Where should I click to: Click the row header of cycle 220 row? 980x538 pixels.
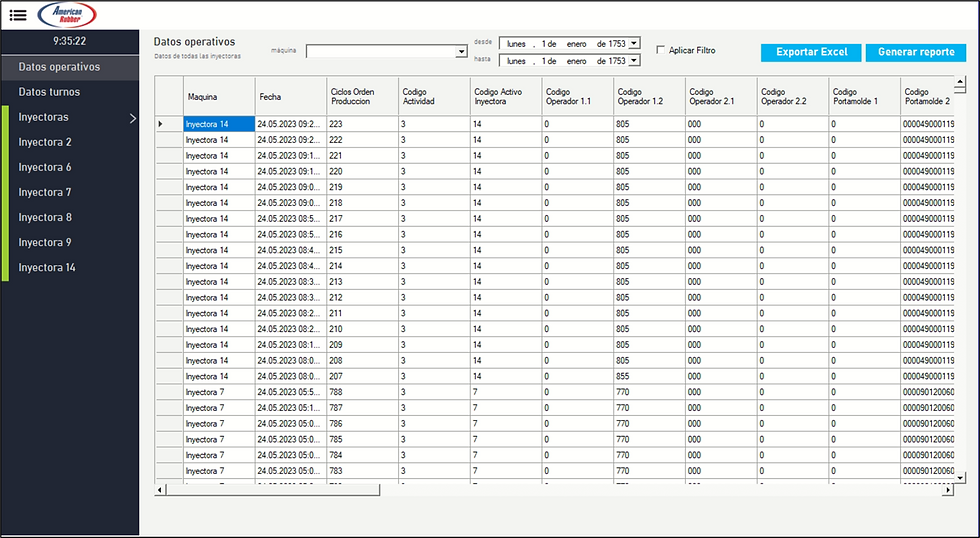[169, 171]
